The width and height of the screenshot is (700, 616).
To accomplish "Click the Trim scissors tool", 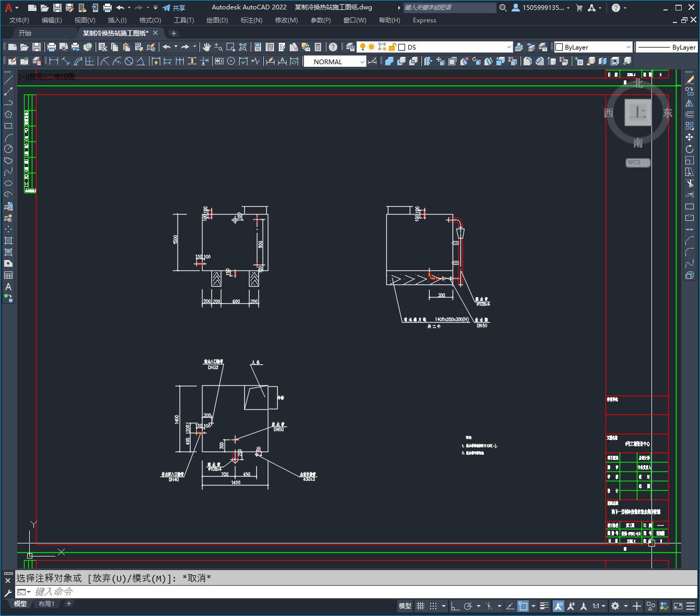I will [690, 183].
